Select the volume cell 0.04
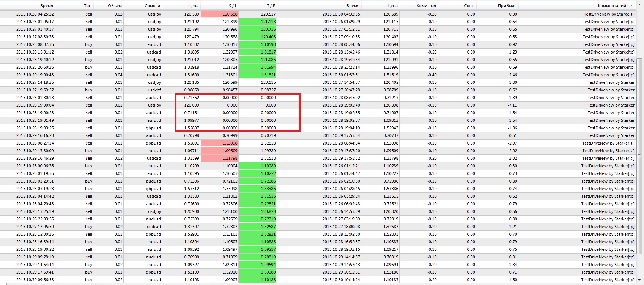The width and height of the screenshot is (644, 285). 118,75
